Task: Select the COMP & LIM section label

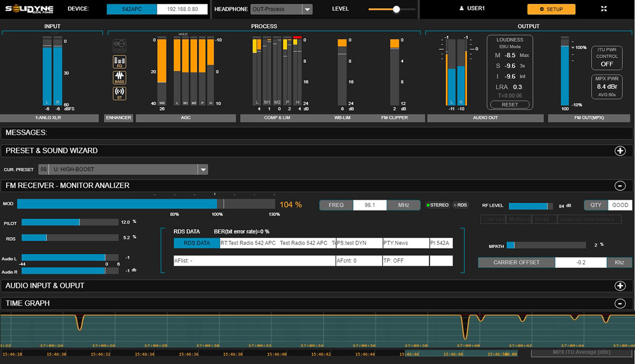Action: tap(278, 118)
